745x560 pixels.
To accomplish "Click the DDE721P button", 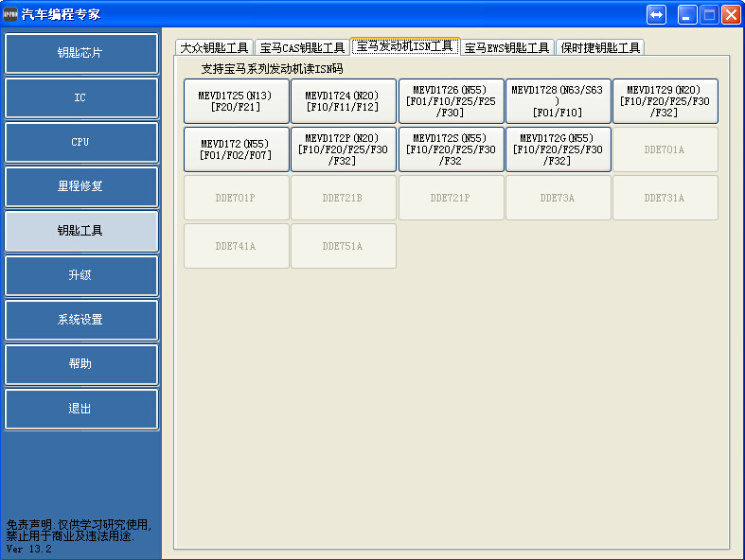I will pyautogui.click(x=451, y=198).
